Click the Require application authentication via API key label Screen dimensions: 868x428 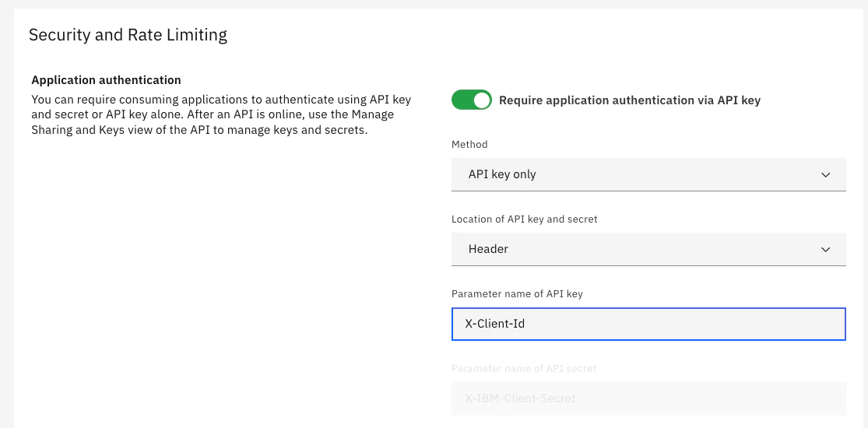coord(630,100)
